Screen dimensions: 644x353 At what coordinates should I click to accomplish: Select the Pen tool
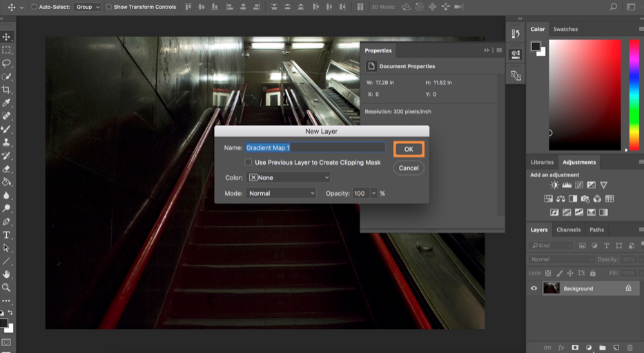(6, 221)
